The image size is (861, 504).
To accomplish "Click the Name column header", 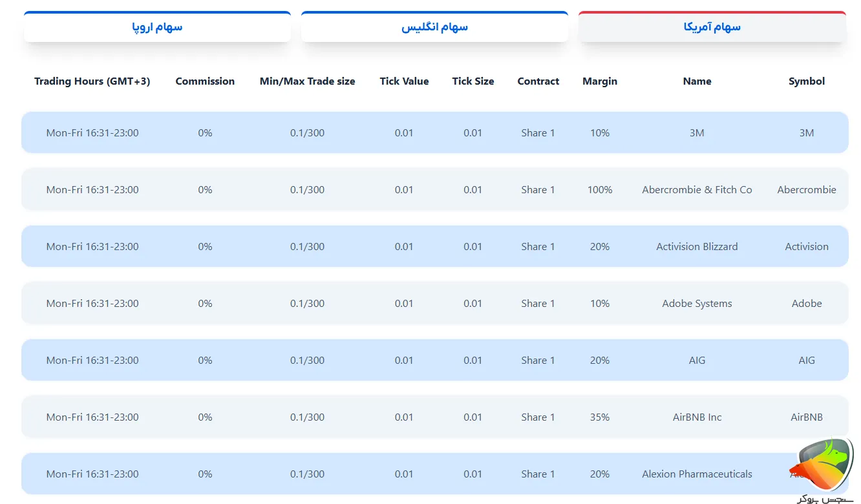I will [x=697, y=81].
